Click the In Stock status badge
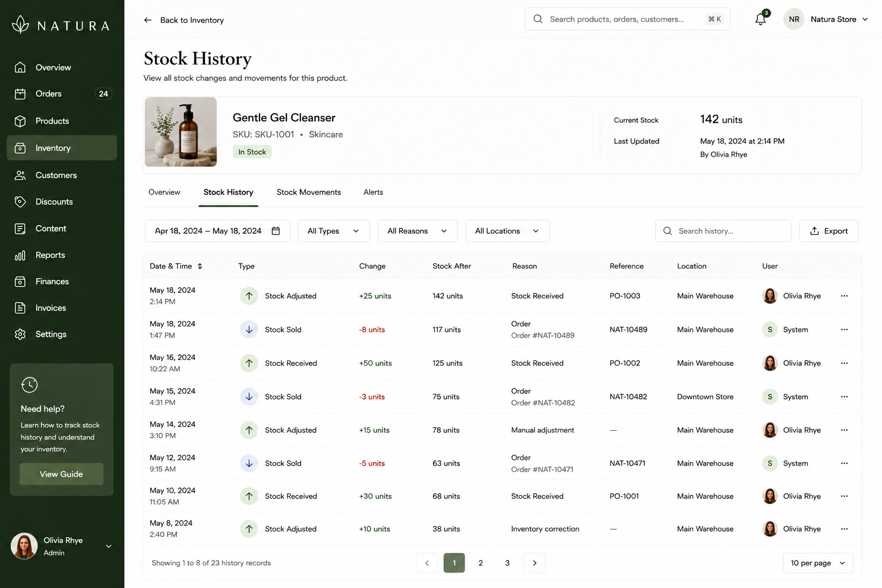Viewport: 882px width, 588px height. [x=252, y=152]
